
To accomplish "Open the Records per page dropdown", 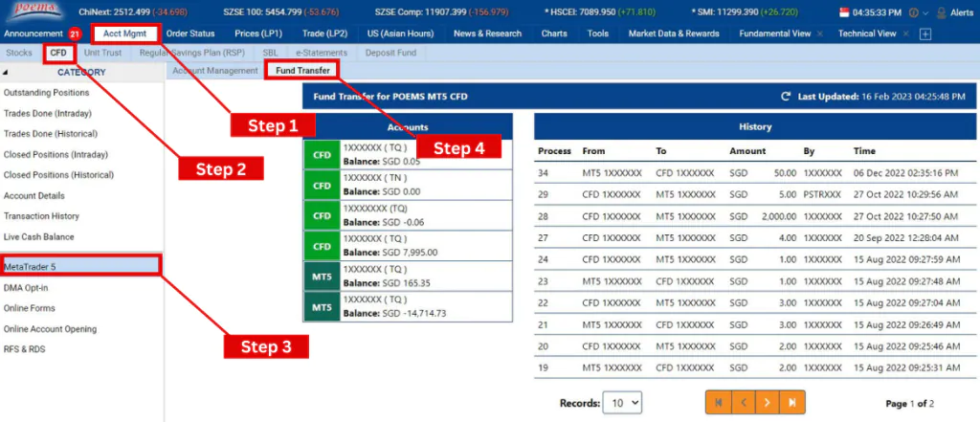I will 623,403.
